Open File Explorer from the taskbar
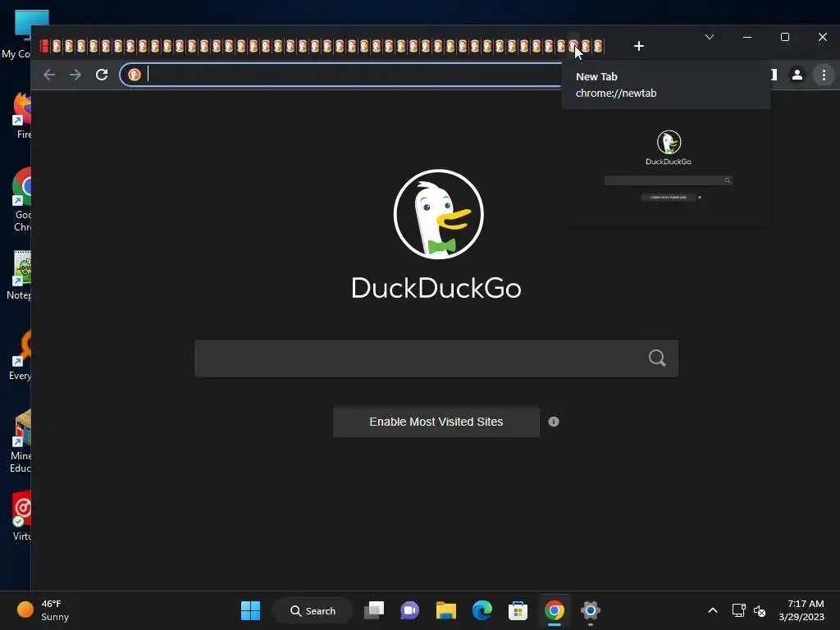 (445, 610)
